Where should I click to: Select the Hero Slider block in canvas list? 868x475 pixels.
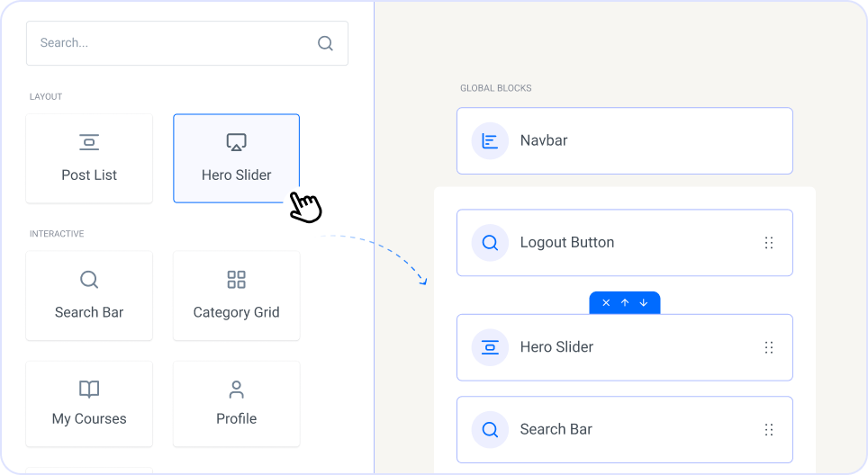tap(624, 347)
